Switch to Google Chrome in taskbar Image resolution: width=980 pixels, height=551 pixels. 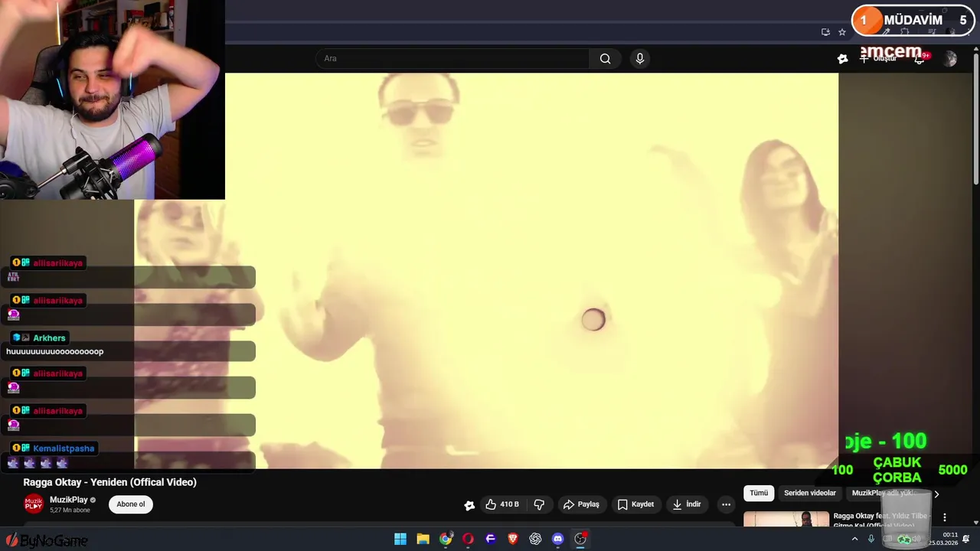[x=446, y=539]
